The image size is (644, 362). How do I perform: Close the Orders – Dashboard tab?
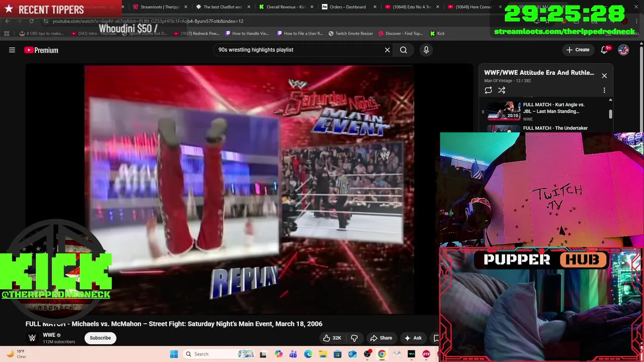(375, 7)
